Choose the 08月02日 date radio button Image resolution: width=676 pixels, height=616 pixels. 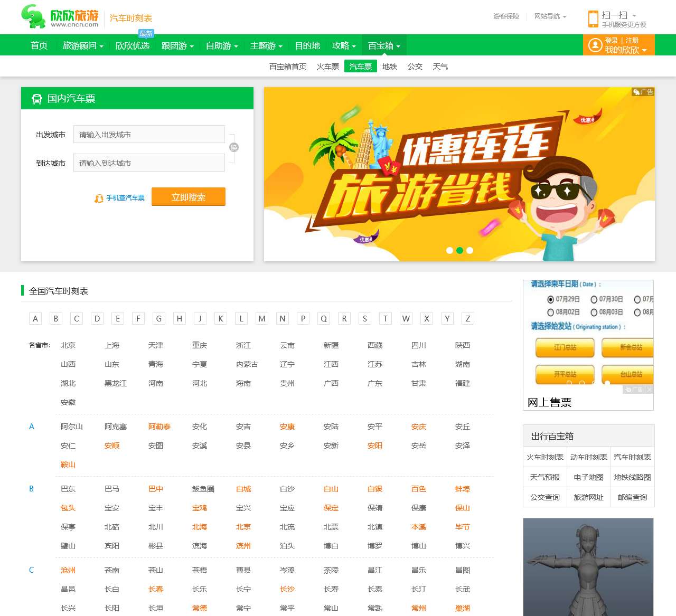point(551,312)
